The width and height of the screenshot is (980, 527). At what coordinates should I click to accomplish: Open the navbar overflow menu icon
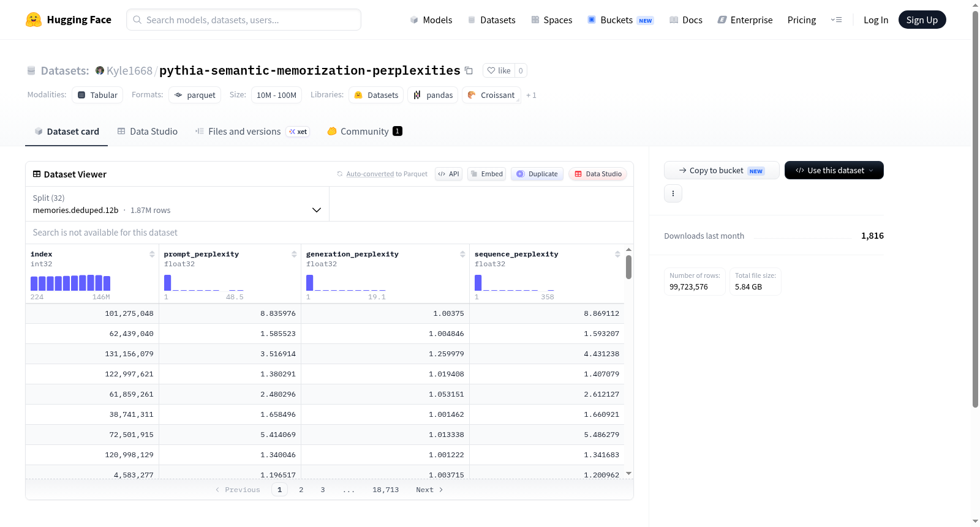836,20
